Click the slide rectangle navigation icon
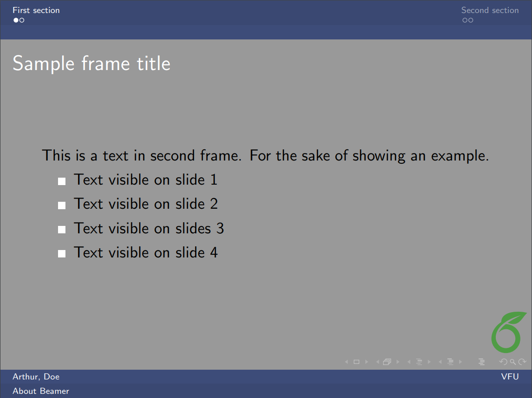532x398 pixels. [357, 362]
